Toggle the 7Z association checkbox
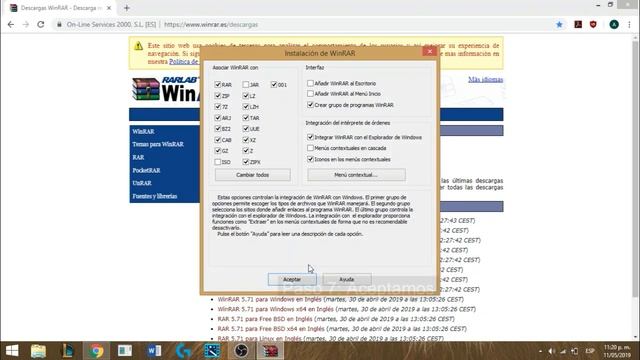Viewport: 640px width, 360px height. click(x=218, y=107)
